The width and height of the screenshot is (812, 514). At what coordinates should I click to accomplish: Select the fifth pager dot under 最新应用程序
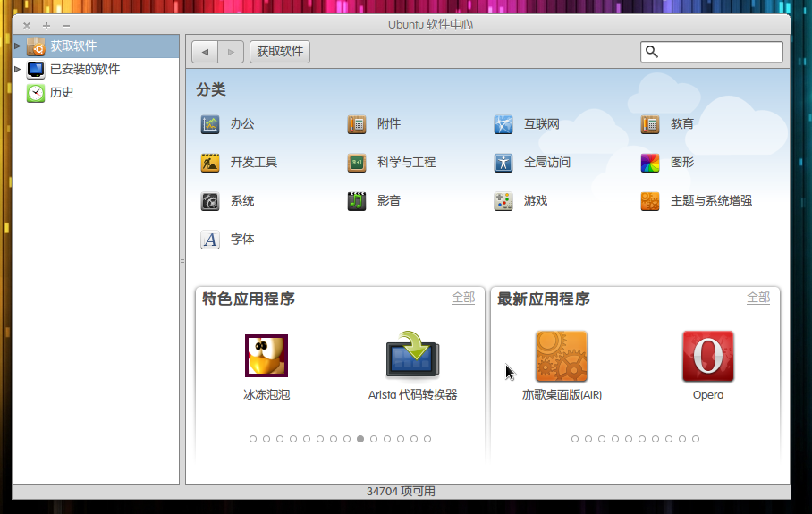(629, 439)
